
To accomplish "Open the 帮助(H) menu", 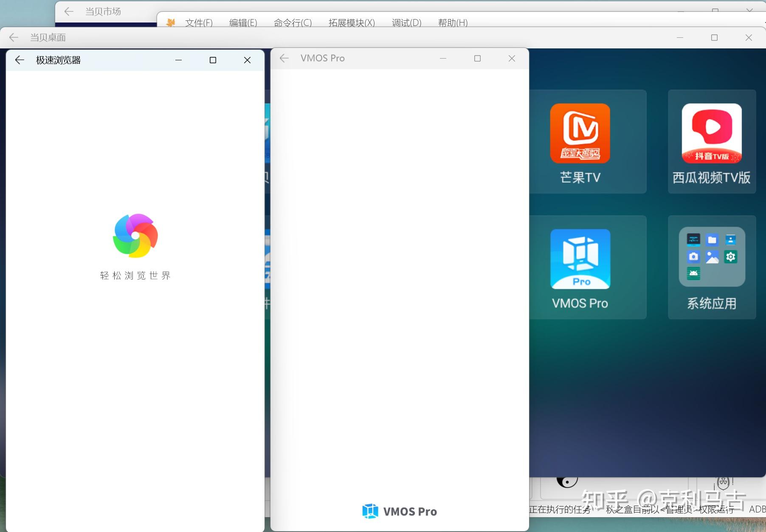I will (453, 23).
